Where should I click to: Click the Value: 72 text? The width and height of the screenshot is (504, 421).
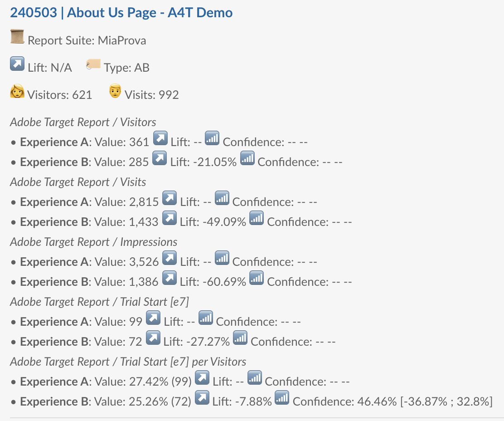(x=118, y=342)
